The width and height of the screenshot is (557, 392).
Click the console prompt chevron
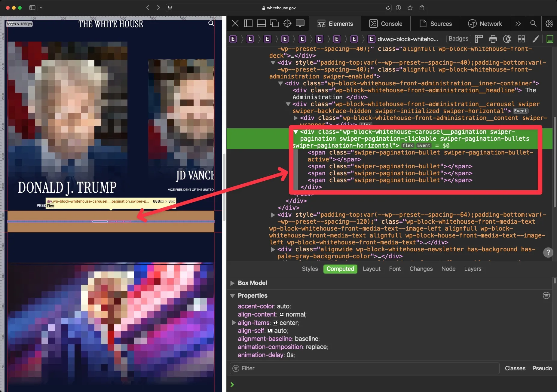(x=232, y=384)
